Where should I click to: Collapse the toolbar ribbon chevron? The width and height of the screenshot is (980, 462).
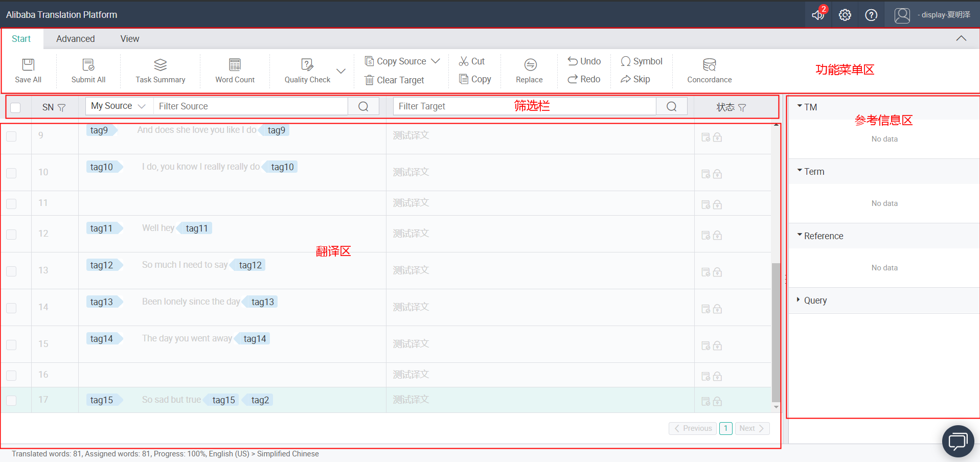(961, 39)
